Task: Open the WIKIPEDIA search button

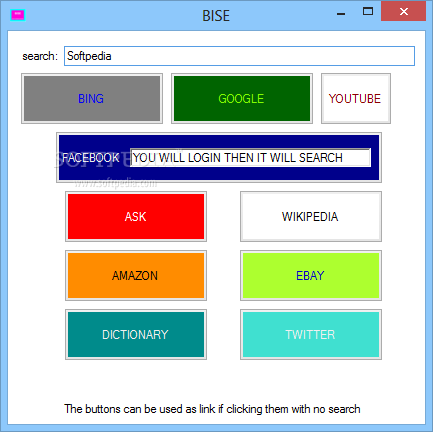Action: click(311, 217)
